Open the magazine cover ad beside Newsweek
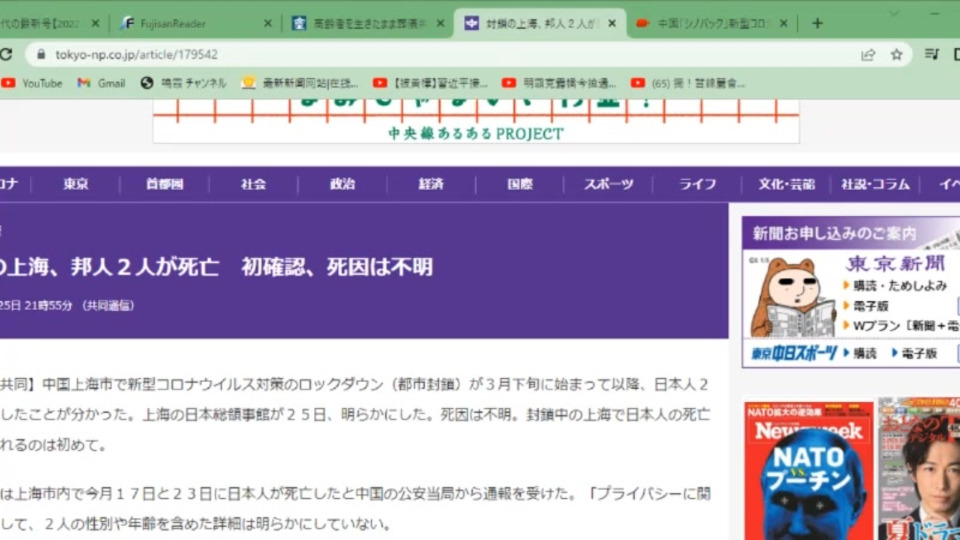 click(x=918, y=469)
